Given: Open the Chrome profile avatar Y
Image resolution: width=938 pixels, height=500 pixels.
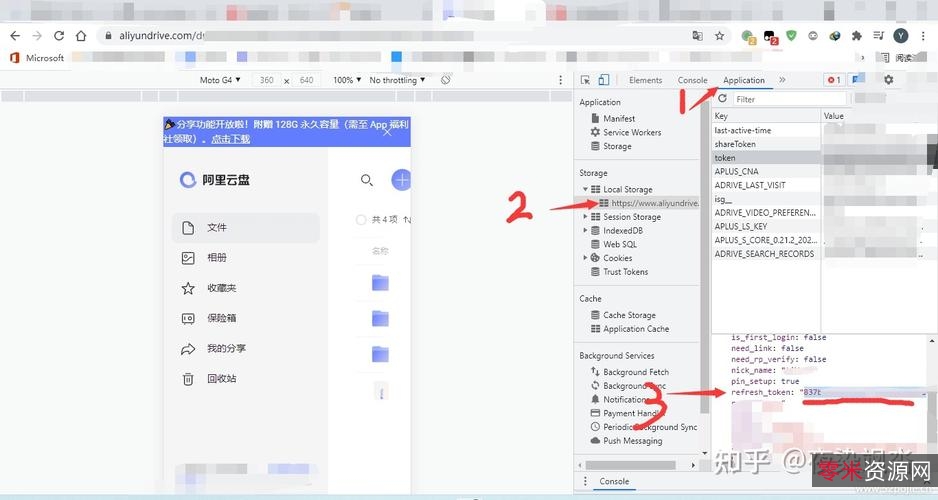Looking at the screenshot, I should [900, 36].
